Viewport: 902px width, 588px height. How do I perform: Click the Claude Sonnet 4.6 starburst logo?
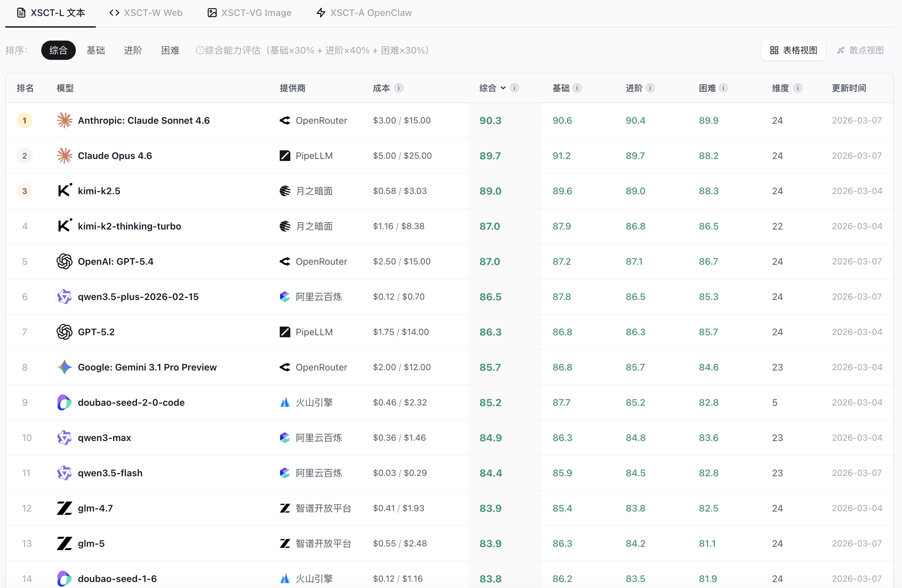coord(65,120)
